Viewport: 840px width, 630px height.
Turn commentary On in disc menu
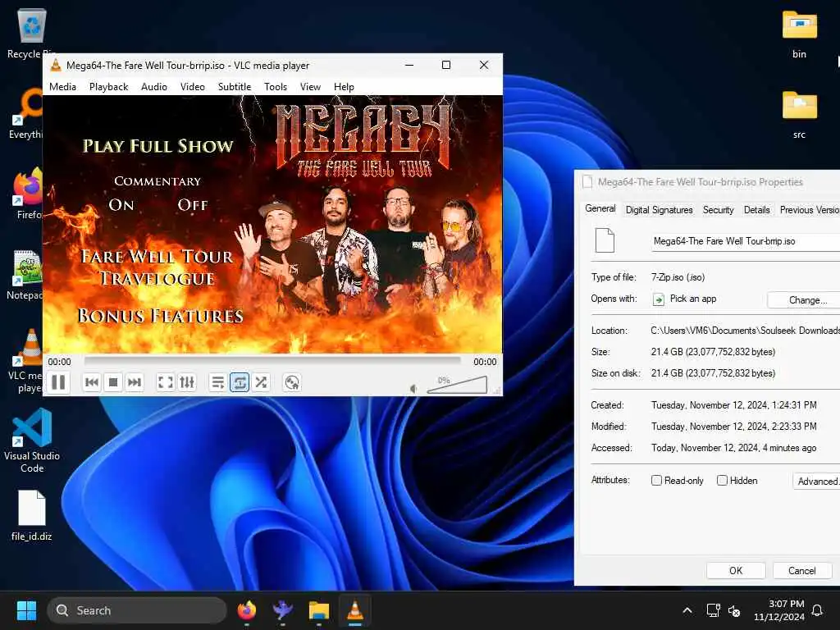click(121, 204)
